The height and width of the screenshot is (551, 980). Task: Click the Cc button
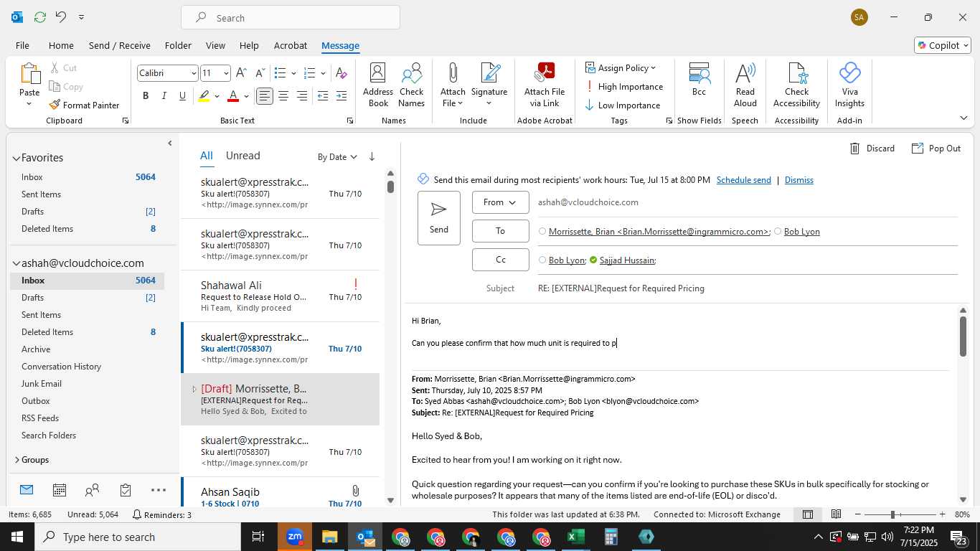tap(500, 260)
